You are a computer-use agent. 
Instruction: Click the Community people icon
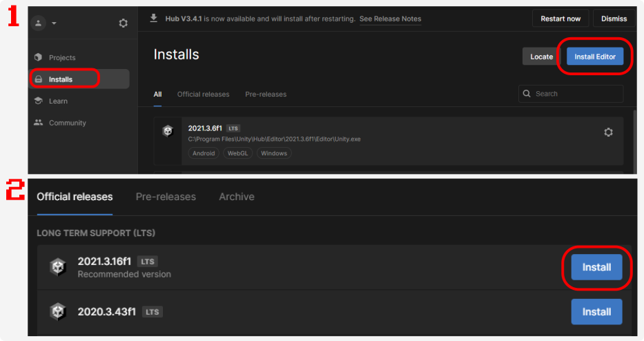point(39,122)
